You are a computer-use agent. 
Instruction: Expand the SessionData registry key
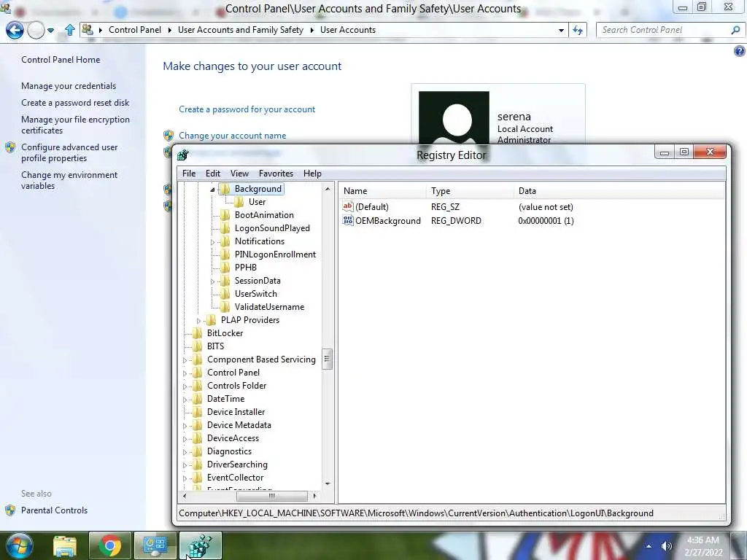(212, 281)
